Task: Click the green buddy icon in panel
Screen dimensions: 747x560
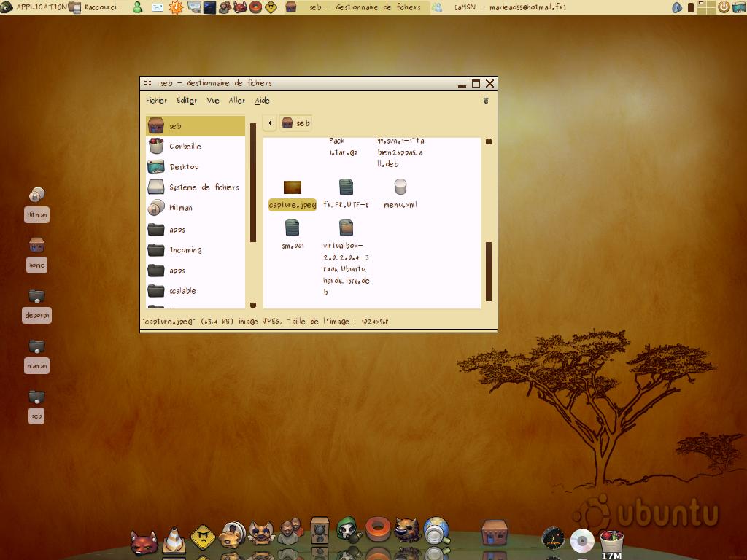Action: (x=138, y=7)
